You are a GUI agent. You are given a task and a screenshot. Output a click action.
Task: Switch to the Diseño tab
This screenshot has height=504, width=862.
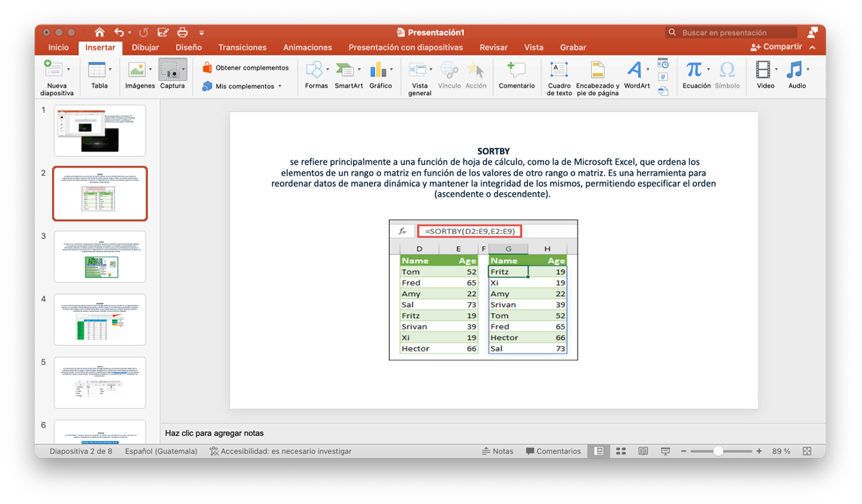pyautogui.click(x=188, y=47)
